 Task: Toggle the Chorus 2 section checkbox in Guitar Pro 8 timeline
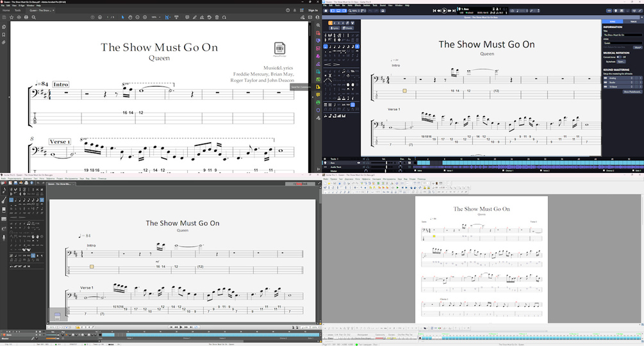pyautogui.click(x=604, y=170)
